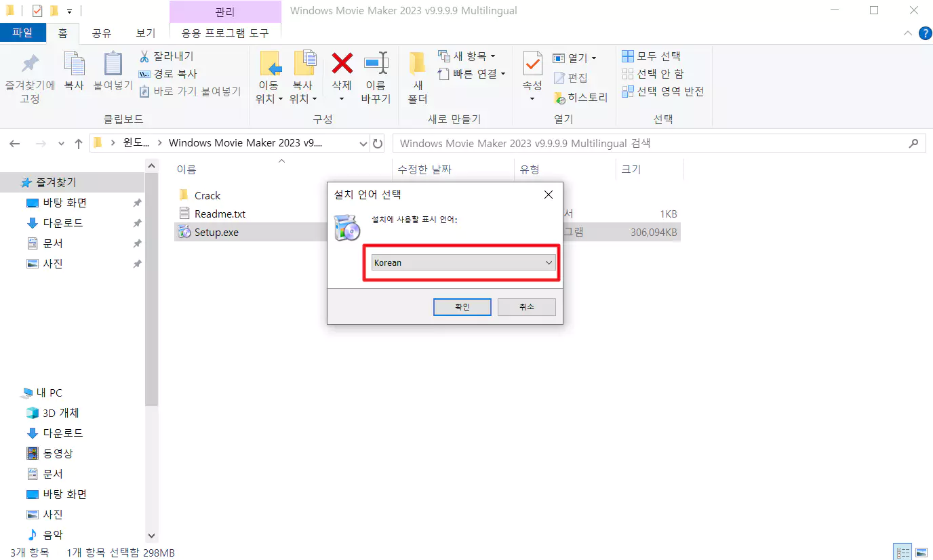This screenshot has width=933, height=560.
Task: Click the Back navigation arrow
Action: (15, 144)
